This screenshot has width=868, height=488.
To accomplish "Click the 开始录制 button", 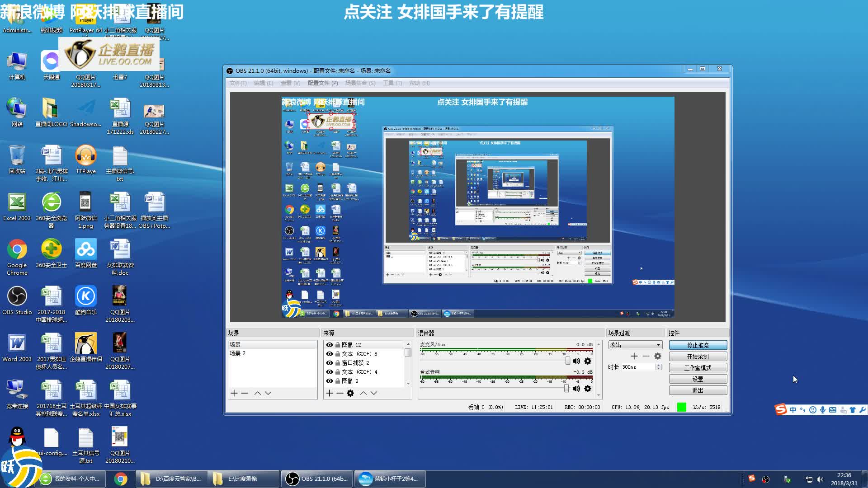I will [x=698, y=357].
